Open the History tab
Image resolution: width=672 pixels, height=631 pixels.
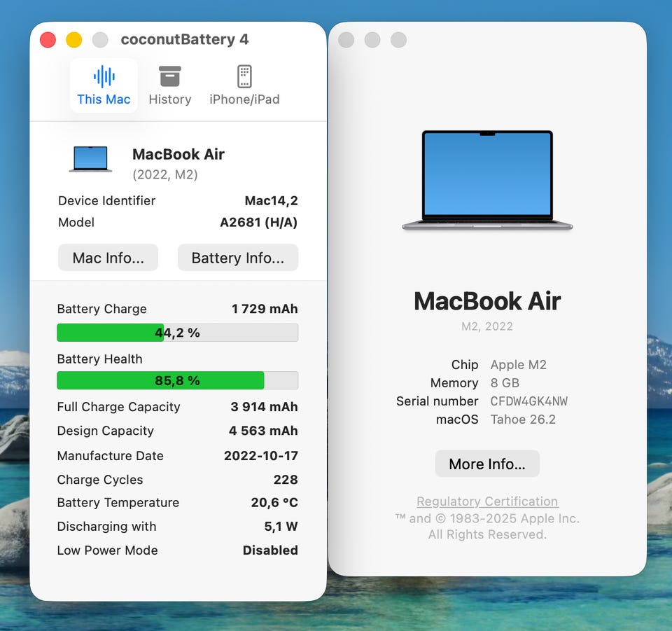click(x=169, y=85)
